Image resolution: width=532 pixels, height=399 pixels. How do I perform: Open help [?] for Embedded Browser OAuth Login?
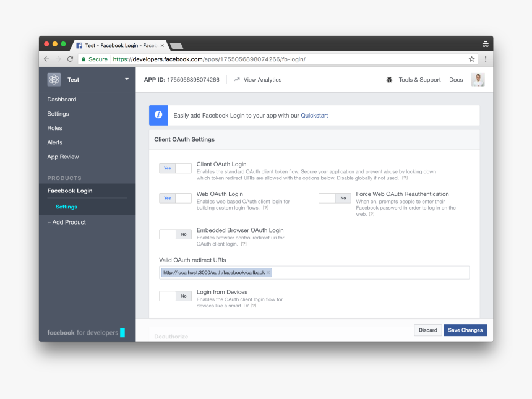coord(244,244)
